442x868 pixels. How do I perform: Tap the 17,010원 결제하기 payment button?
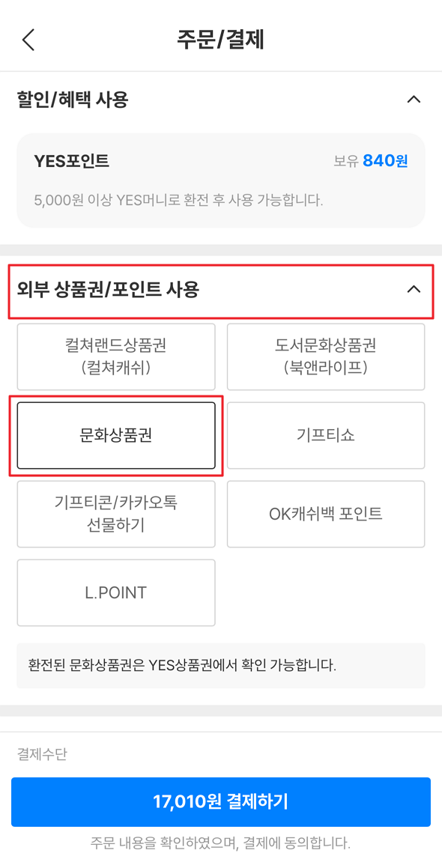pyautogui.click(x=221, y=801)
